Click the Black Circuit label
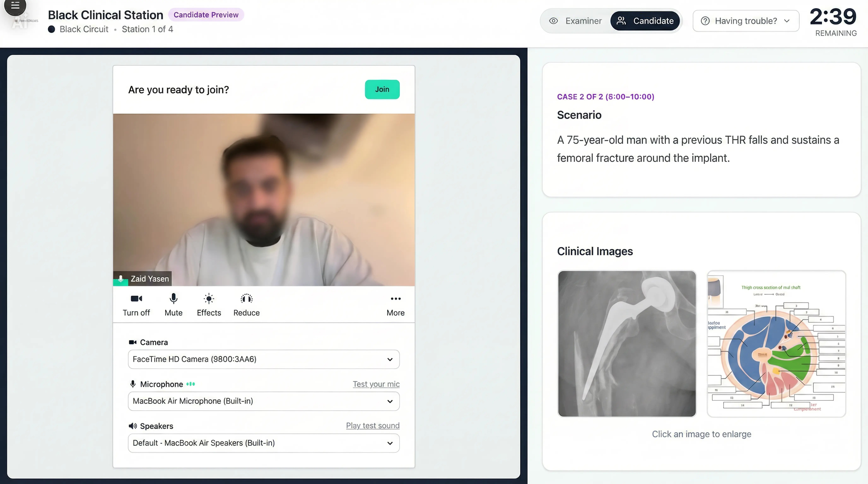 84,29
